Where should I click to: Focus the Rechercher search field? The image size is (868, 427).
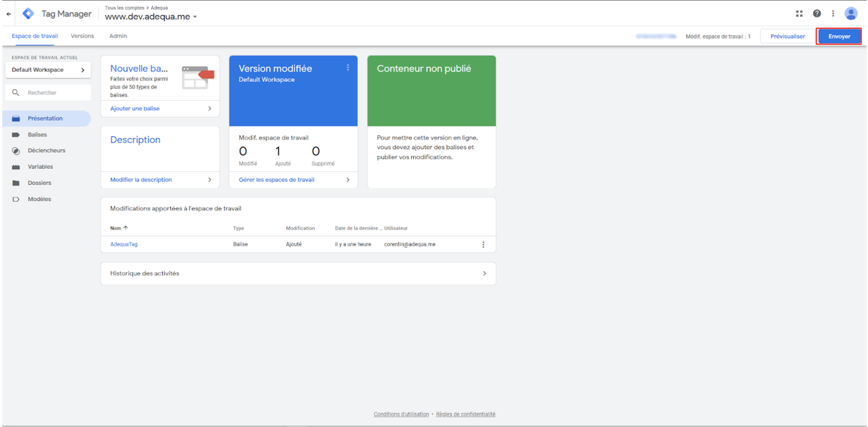[x=48, y=92]
